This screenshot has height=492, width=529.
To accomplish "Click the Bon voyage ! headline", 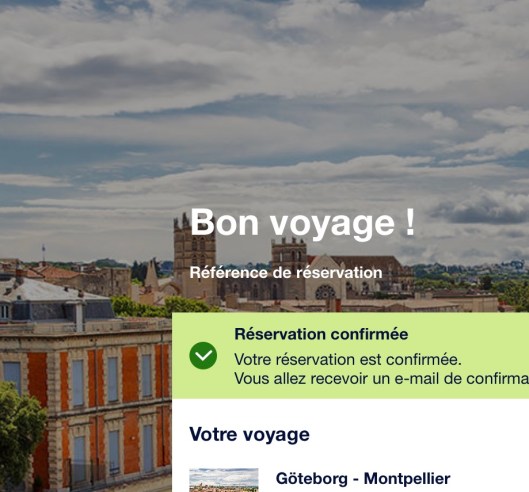I will coord(303,223).
